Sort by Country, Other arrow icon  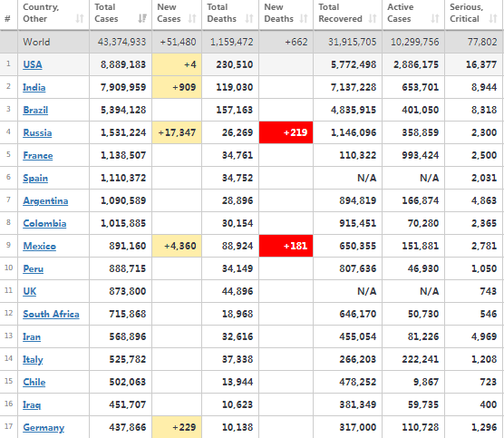(80, 19)
